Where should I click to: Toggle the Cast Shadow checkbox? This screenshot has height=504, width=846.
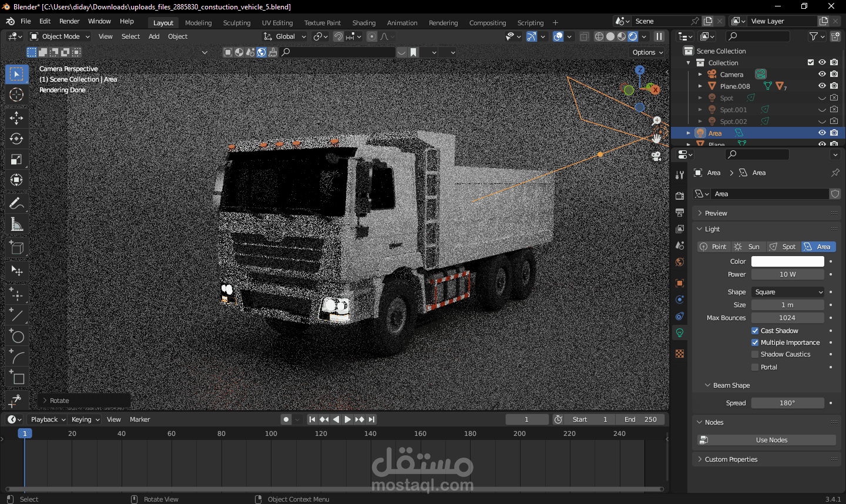click(x=755, y=331)
